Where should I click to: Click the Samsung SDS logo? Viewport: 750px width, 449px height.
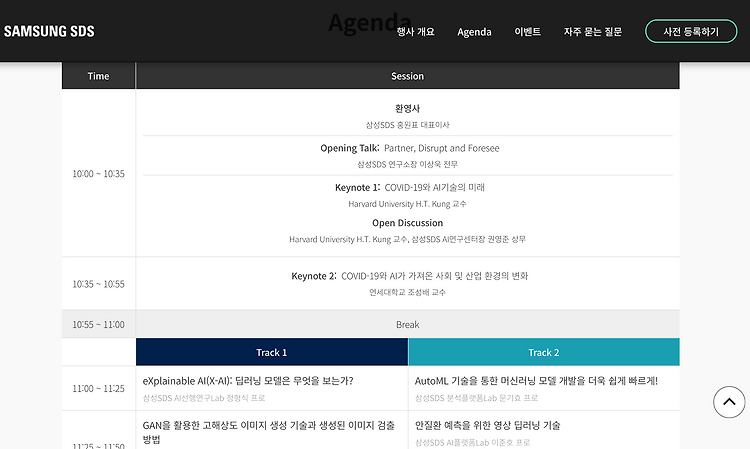coord(49,32)
